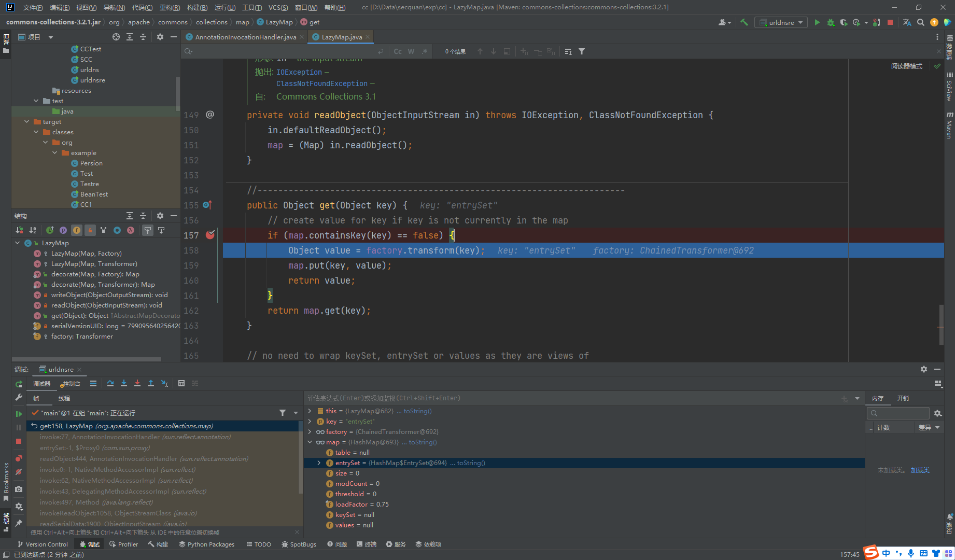Collapse the map variable node
The image size is (955, 560).
(x=310, y=442)
